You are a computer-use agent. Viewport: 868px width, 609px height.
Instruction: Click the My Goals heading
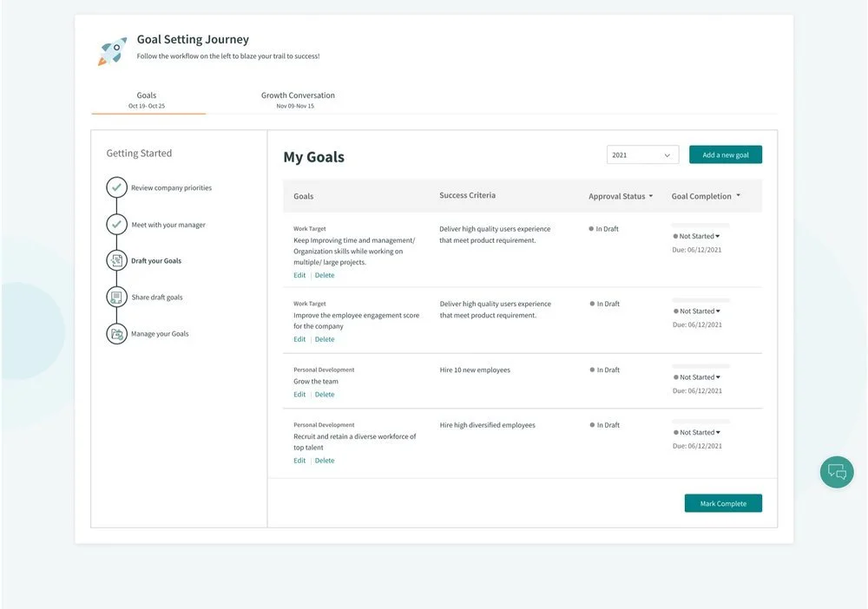pyautogui.click(x=314, y=157)
